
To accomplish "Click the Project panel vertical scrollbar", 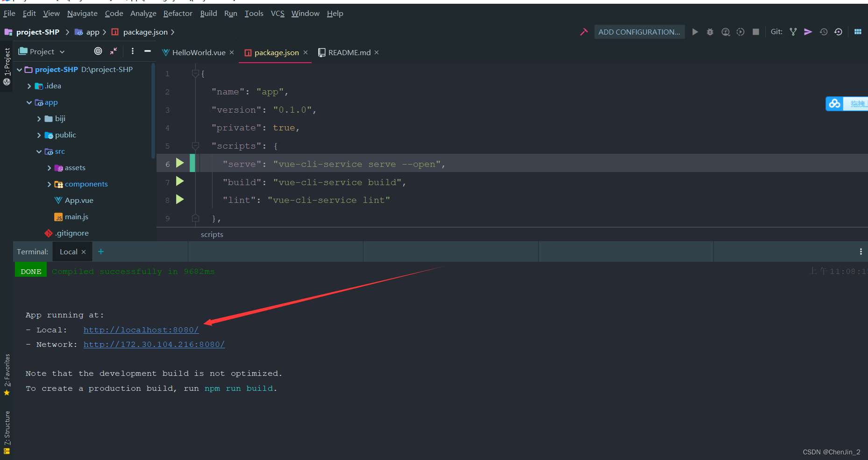I will point(153,111).
